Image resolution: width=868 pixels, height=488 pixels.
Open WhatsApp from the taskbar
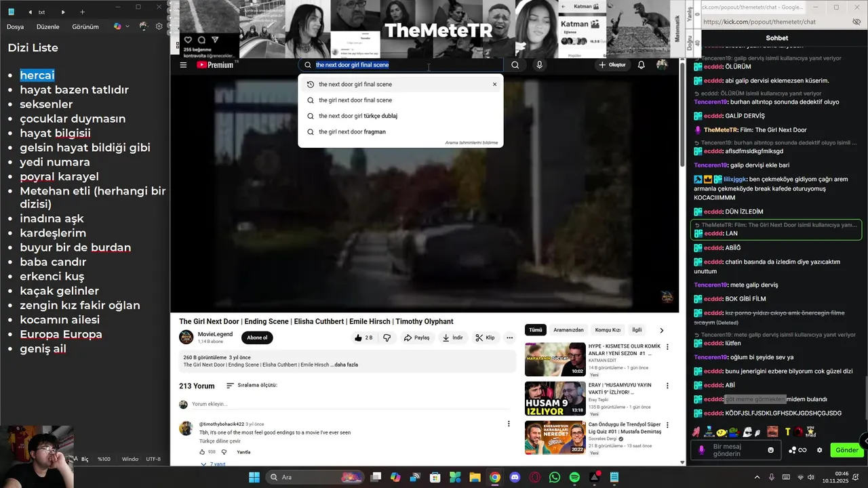click(555, 477)
